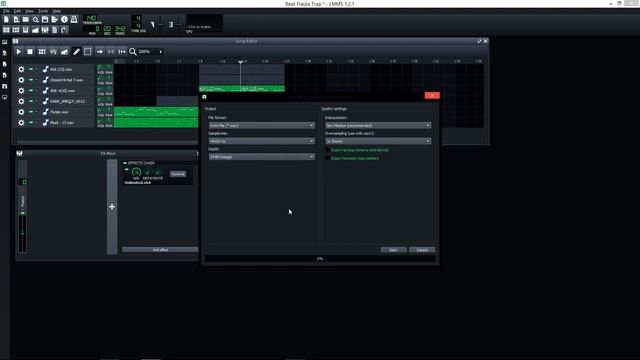Mute the Closed Hi-Hat 7.wav track
The image size is (640, 360).
[x=31, y=80]
